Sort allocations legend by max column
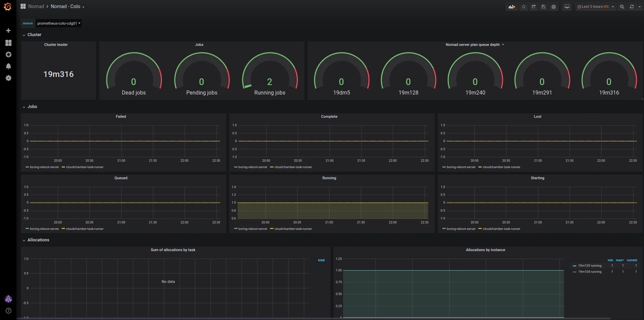The width and height of the screenshot is (644, 320). (x=620, y=260)
